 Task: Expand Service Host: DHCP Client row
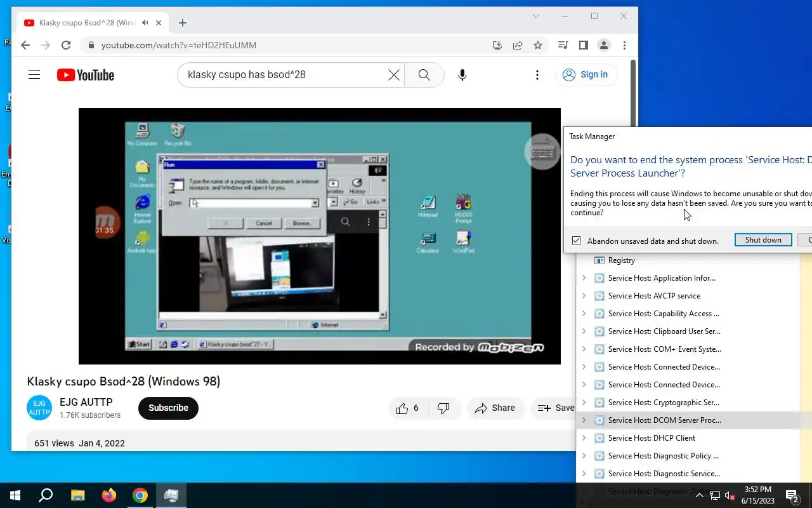pos(584,438)
